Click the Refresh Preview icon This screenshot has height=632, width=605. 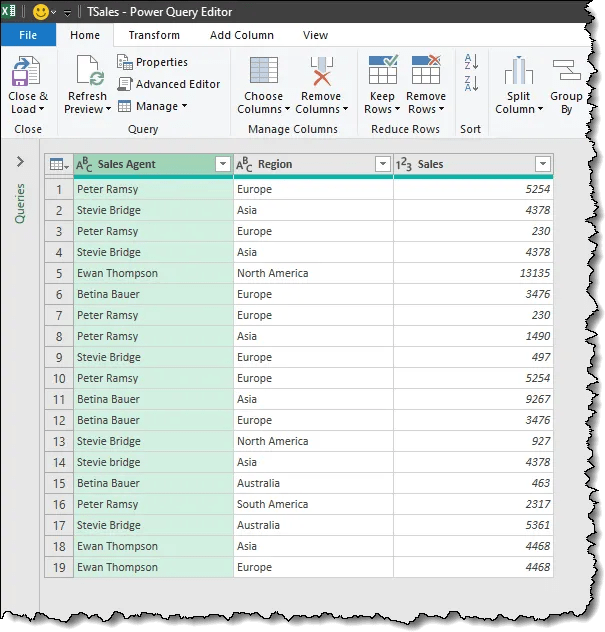pos(90,71)
